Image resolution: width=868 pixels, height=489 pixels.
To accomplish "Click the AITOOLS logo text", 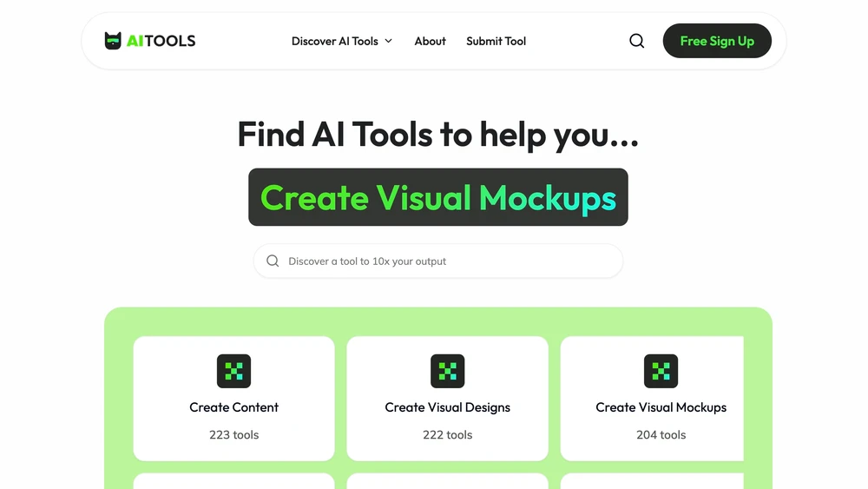I will 161,41.
